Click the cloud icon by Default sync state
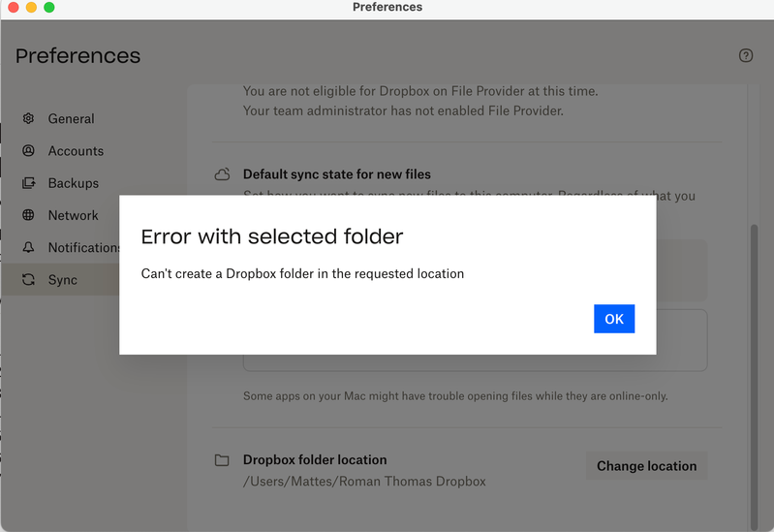This screenshot has width=774, height=532. [x=222, y=174]
